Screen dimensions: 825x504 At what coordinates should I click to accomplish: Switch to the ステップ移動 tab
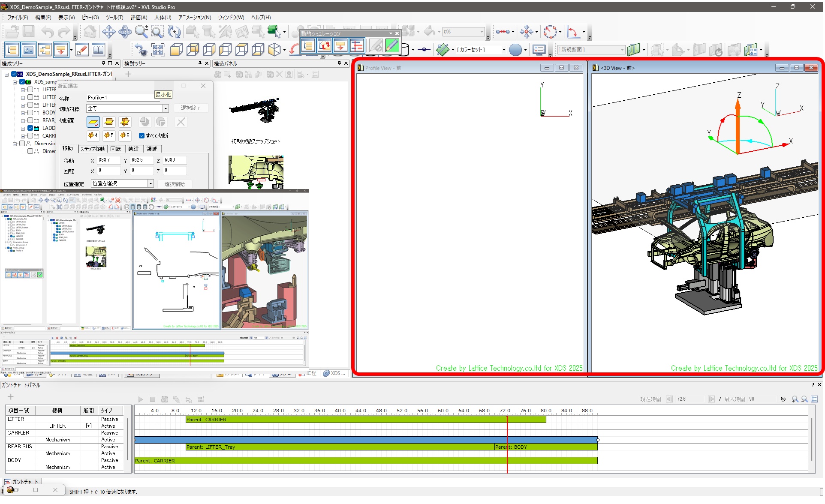[x=93, y=149]
